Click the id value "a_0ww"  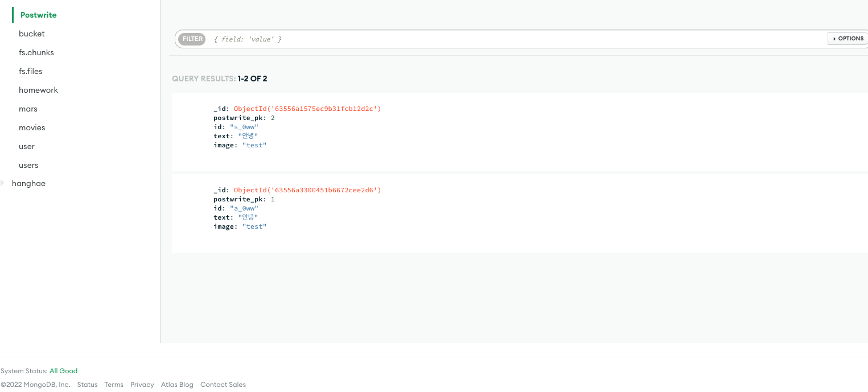click(244, 208)
